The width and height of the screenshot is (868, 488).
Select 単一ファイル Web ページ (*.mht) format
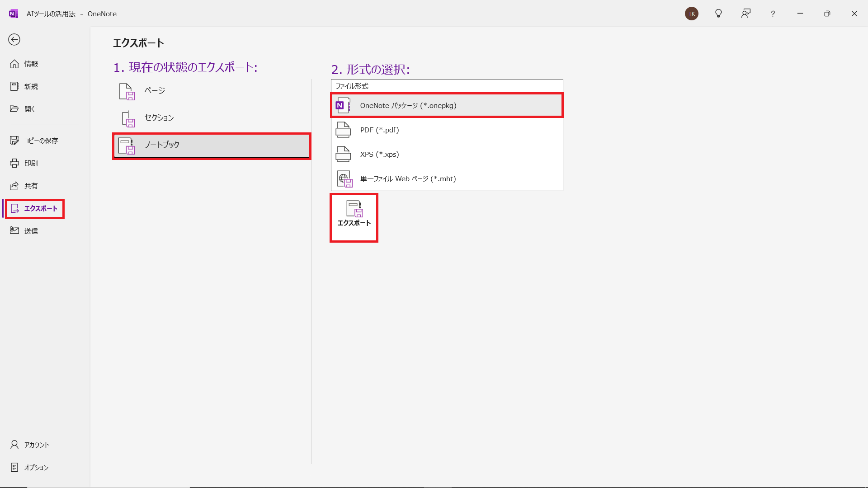(447, 178)
